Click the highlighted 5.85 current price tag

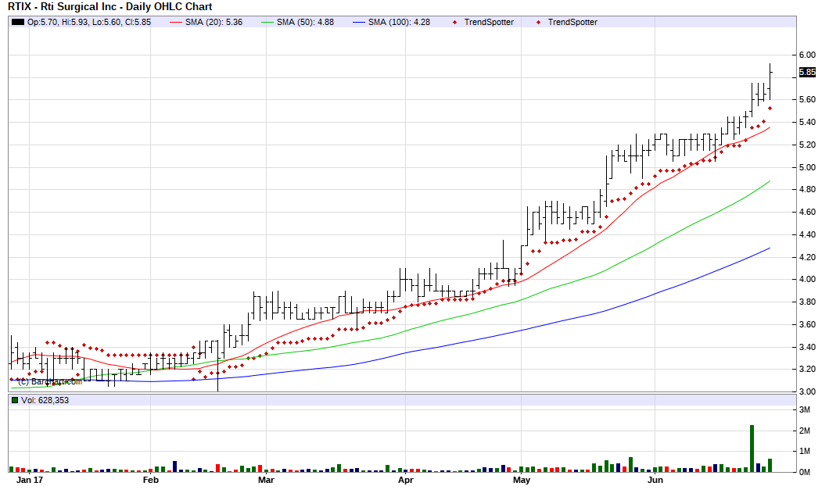click(807, 73)
